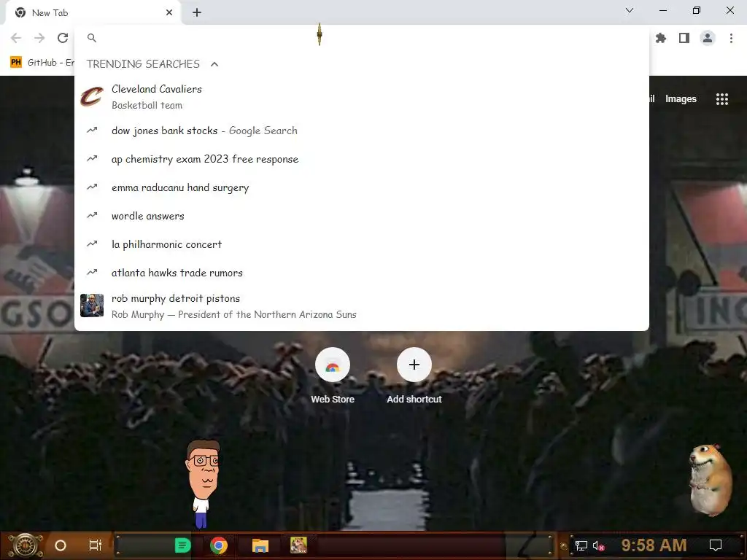Screen dimensions: 747x560
Task: Click the cartoon man desktop character
Action: tap(204, 484)
